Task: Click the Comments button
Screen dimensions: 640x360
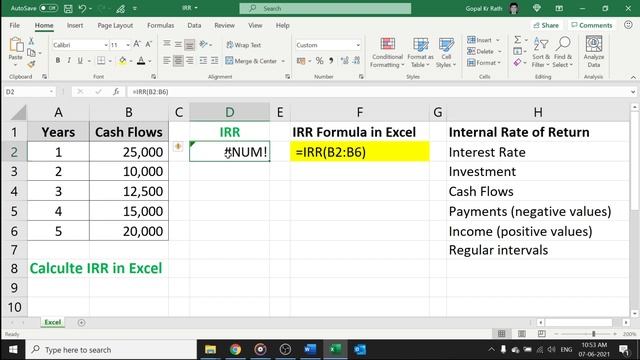Action: click(591, 25)
